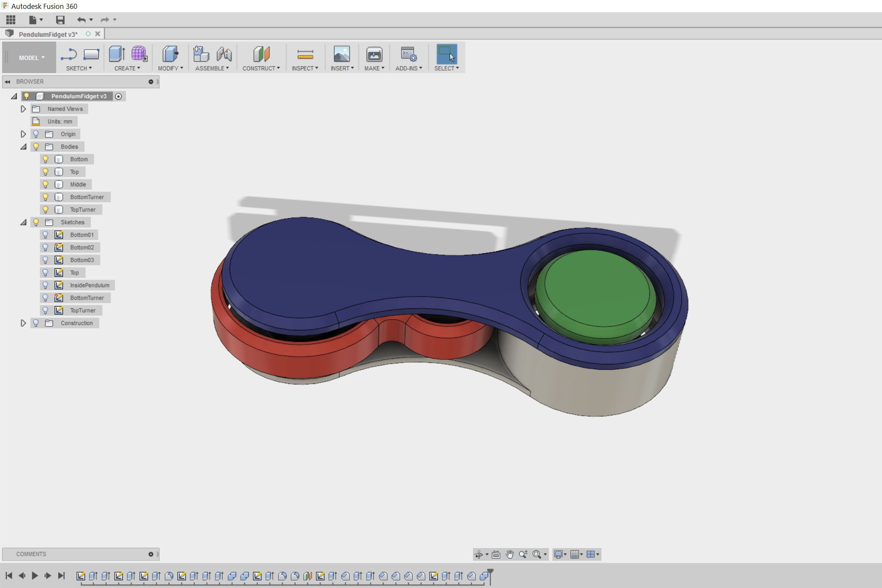Screen dimensions: 882x588
Task: Select the Middle body in browser
Action: tap(78, 184)
